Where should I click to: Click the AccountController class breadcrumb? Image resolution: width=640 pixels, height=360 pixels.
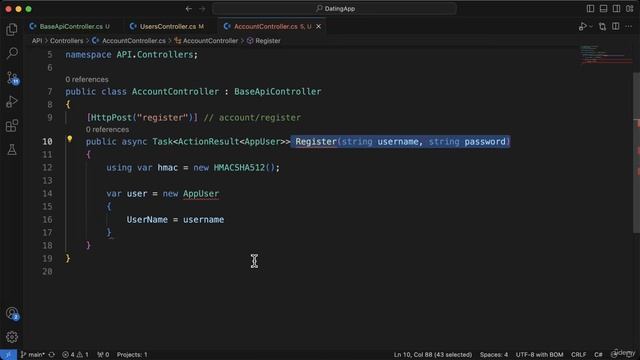(x=206, y=41)
